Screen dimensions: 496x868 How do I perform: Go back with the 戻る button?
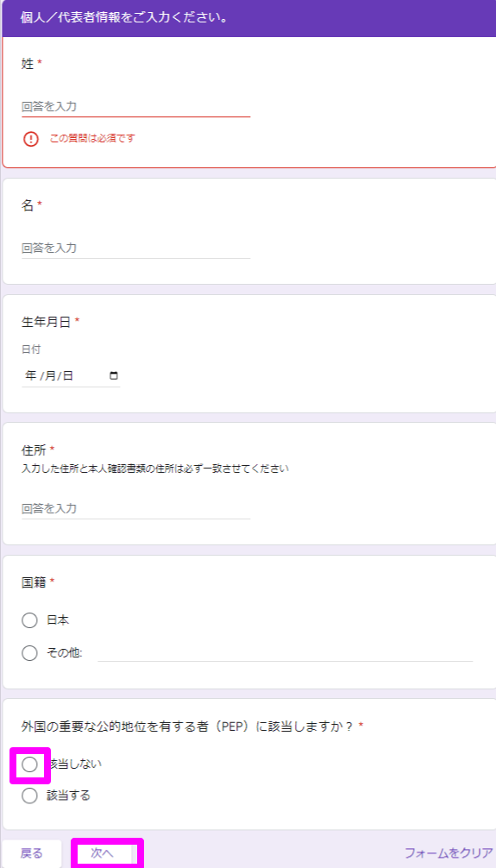coord(32,853)
